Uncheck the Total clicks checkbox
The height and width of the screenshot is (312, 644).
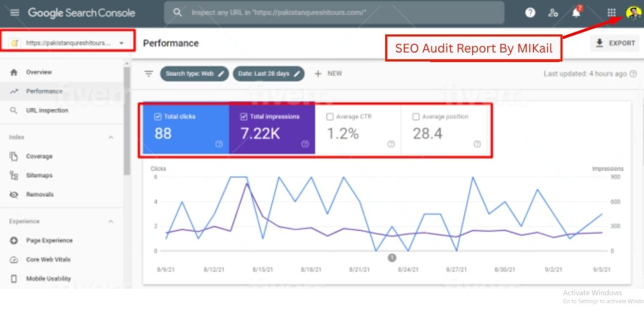coord(158,117)
